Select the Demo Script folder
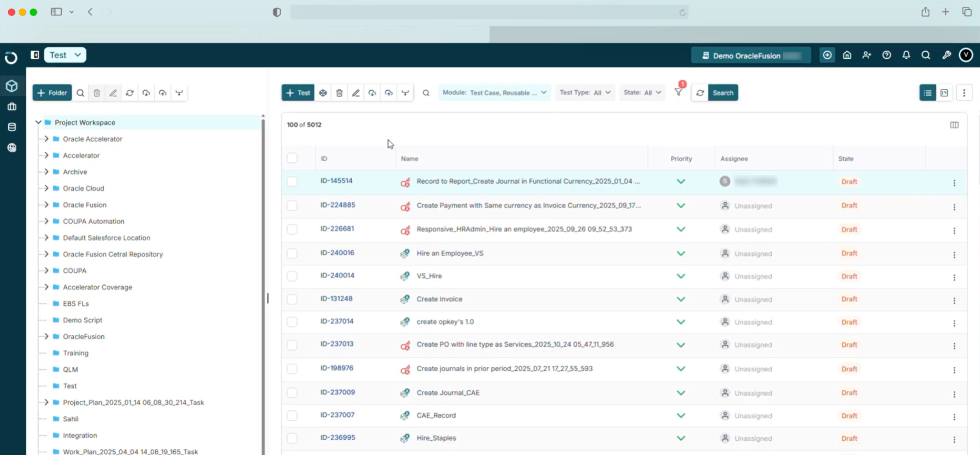 83,320
